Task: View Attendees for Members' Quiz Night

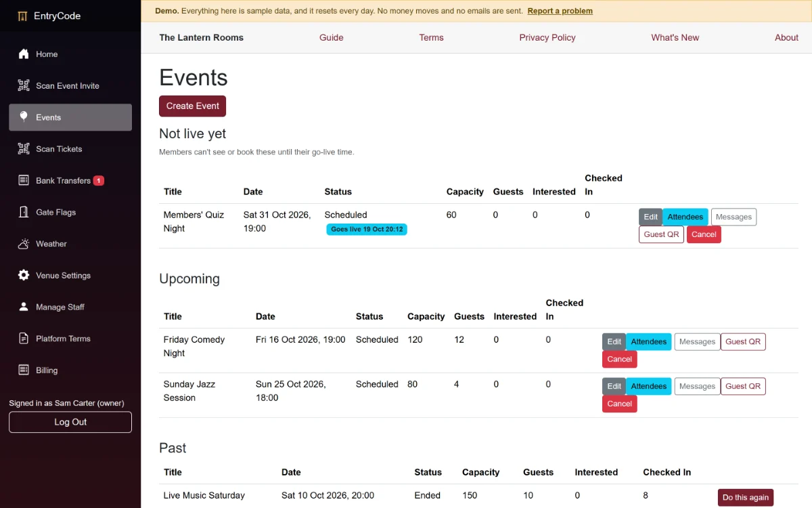Action: [x=685, y=217]
